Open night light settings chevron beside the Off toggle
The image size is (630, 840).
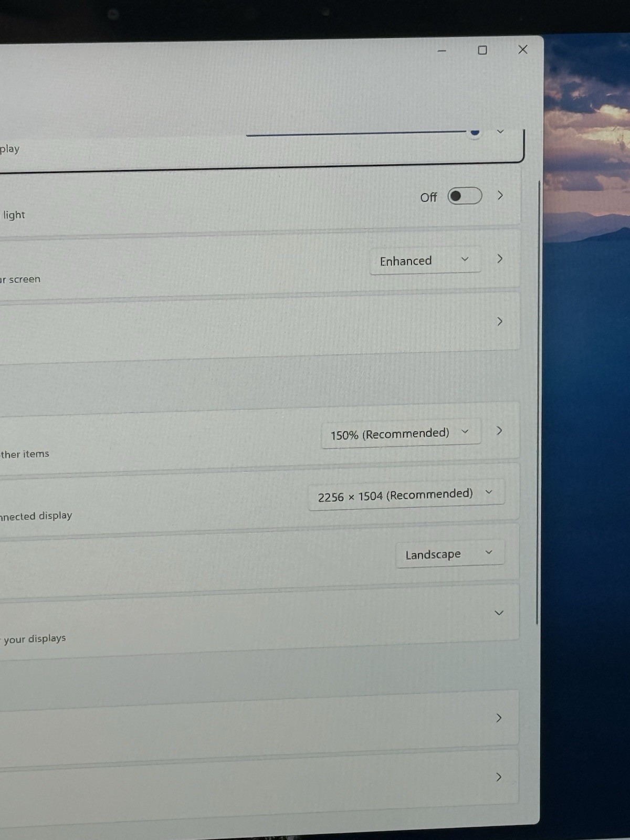[500, 195]
